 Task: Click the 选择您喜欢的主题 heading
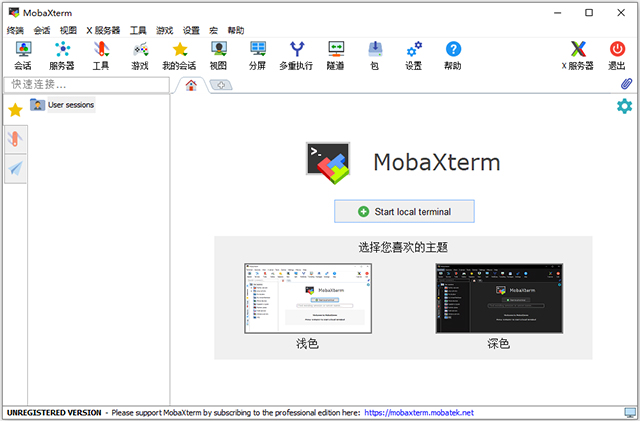403,247
